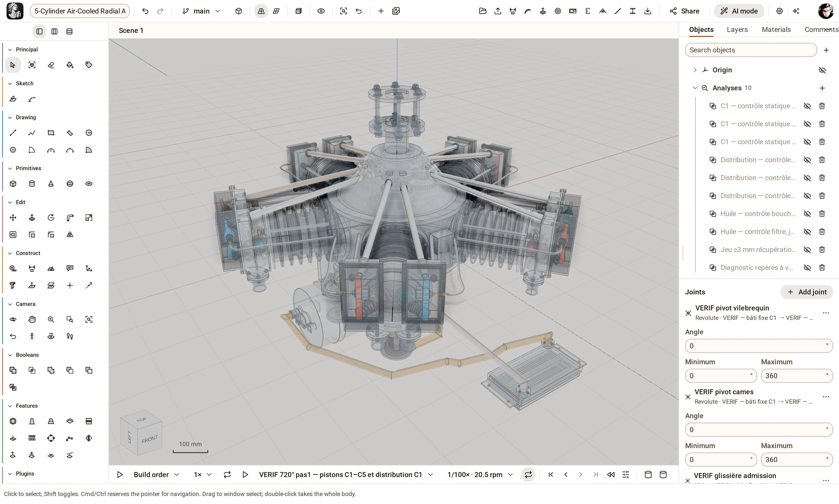Open the Build order dropdown
This screenshot has width=839, height=504.
click(156, 475)
